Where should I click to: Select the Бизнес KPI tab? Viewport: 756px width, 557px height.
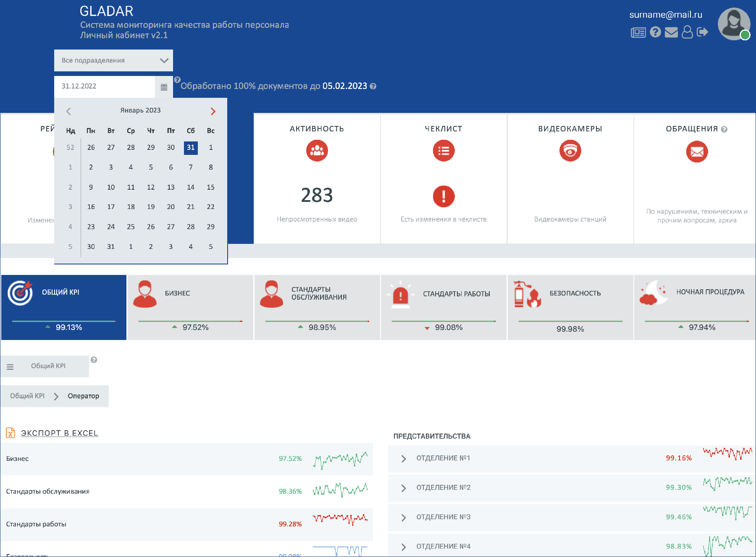coord(190,307)
